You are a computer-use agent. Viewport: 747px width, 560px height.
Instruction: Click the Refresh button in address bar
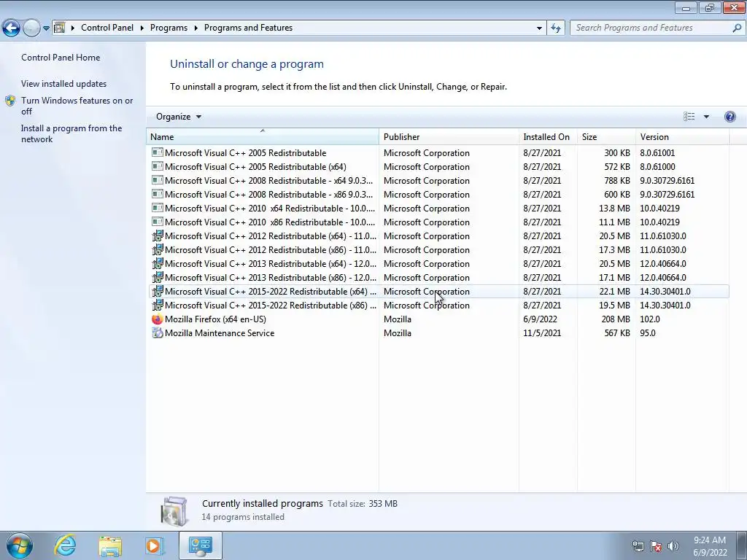coord(556,28)
